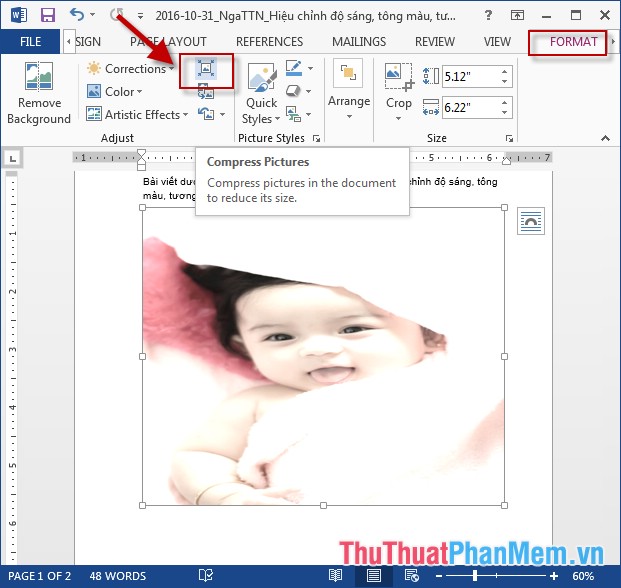Click the Word application icon
The height and width of the screenshot is (588, 621).
pos(18,15)
